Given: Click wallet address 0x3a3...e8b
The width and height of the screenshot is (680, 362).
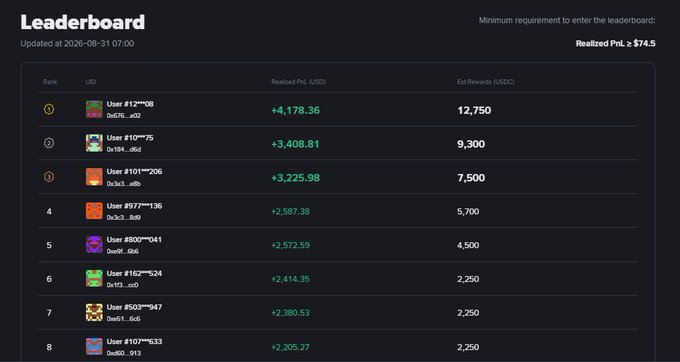Looking at the screenshot, I should pos(124,183).
